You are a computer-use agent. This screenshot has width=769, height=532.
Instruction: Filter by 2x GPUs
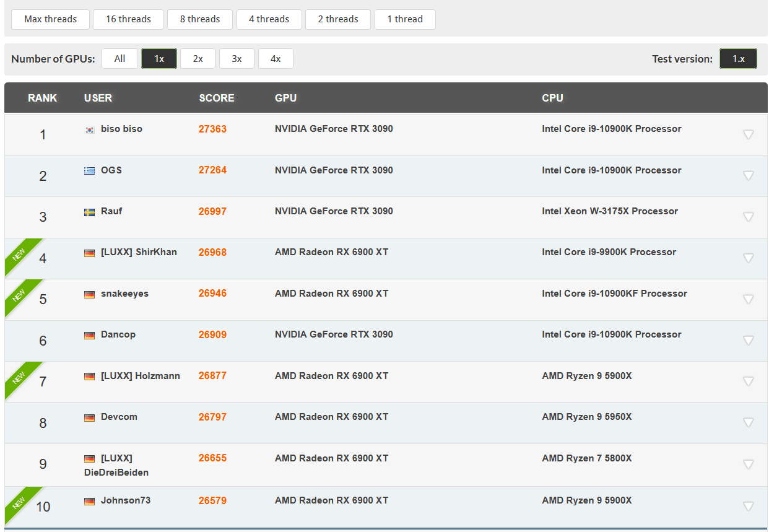[198, 59]
